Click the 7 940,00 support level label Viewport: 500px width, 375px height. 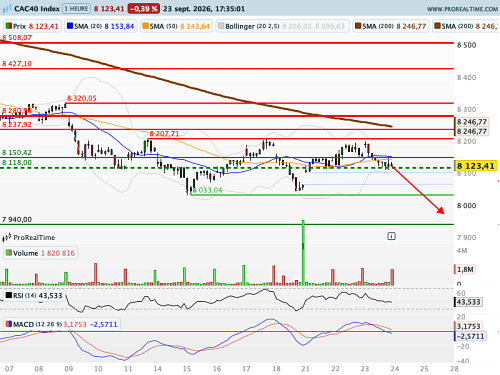point(17,220)
